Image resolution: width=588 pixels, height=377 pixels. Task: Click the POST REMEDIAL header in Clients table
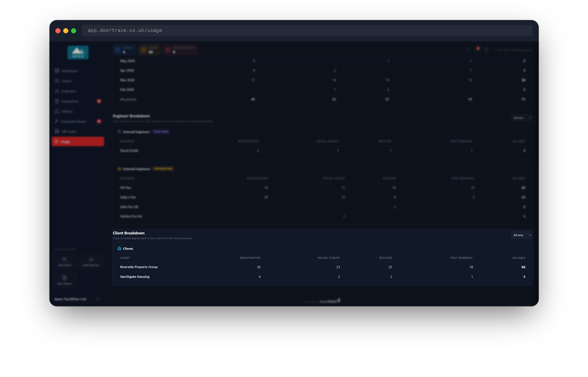(461, 258)
